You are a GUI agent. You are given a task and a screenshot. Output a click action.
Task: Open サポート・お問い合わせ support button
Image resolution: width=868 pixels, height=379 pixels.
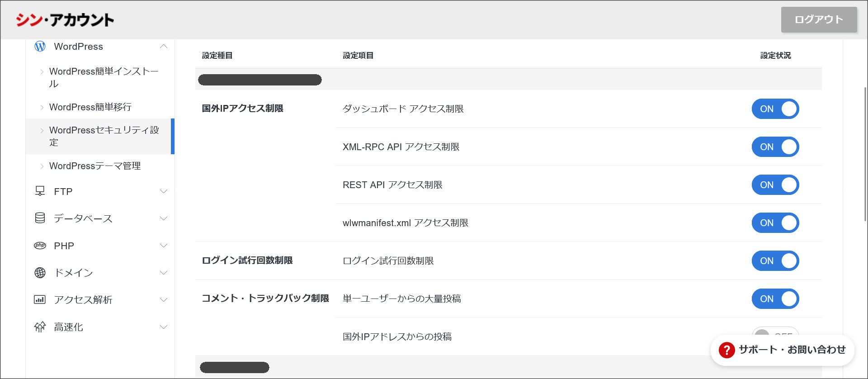[792, 350]
